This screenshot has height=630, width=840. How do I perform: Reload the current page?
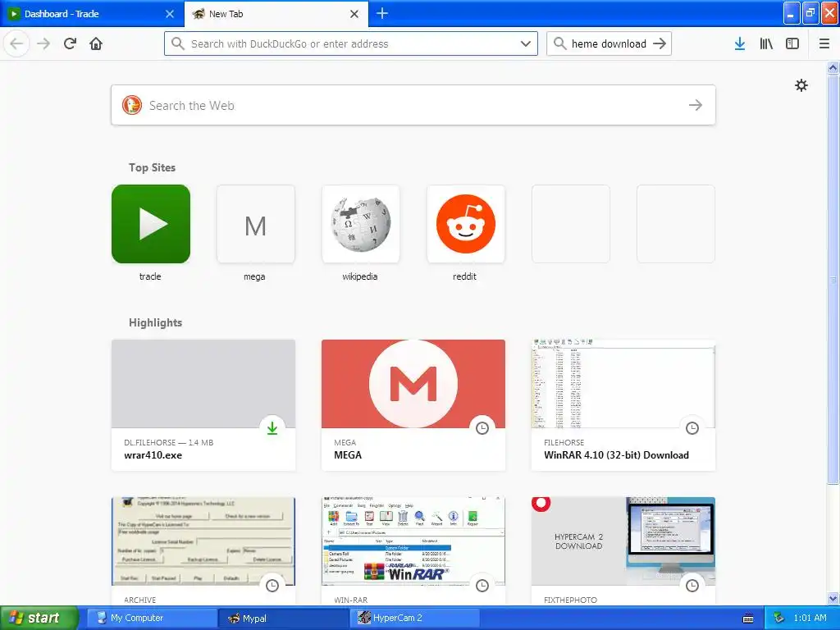71,43
